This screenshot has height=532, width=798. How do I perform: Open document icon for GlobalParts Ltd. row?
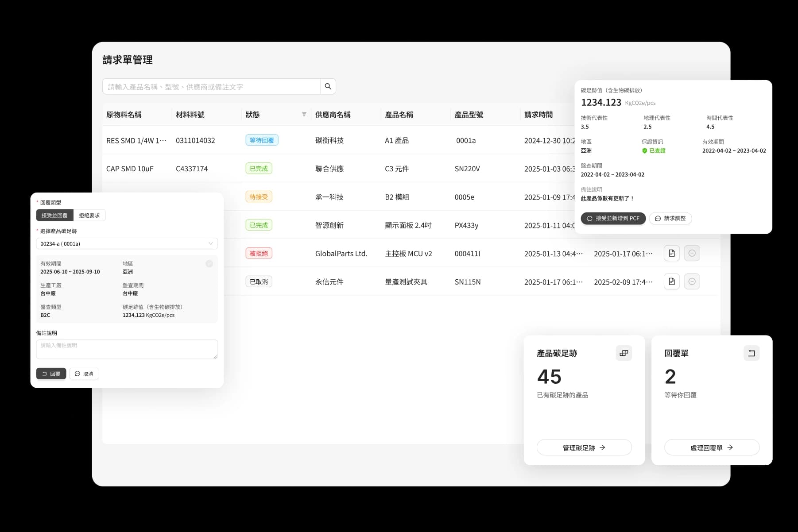[x=671, y=253]
